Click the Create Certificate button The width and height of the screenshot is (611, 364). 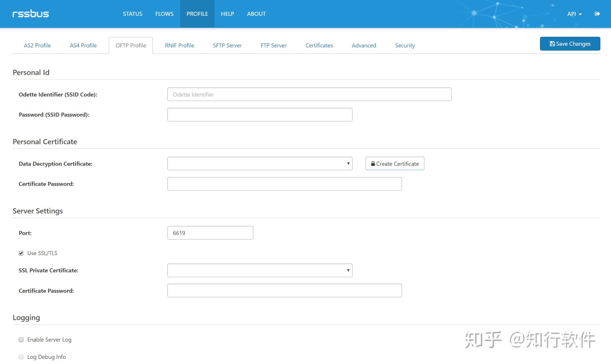click(x=395, y=164)
